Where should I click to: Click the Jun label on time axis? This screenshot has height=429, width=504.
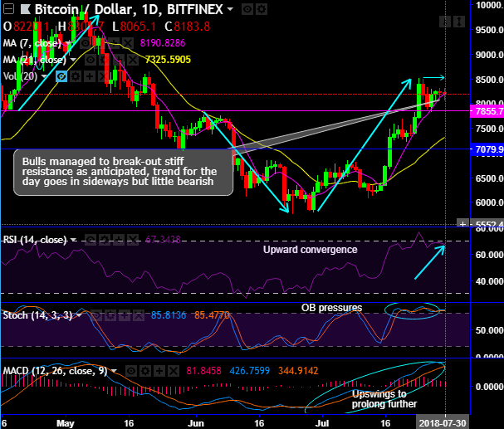pyautogui.click(x=196, y=423)
